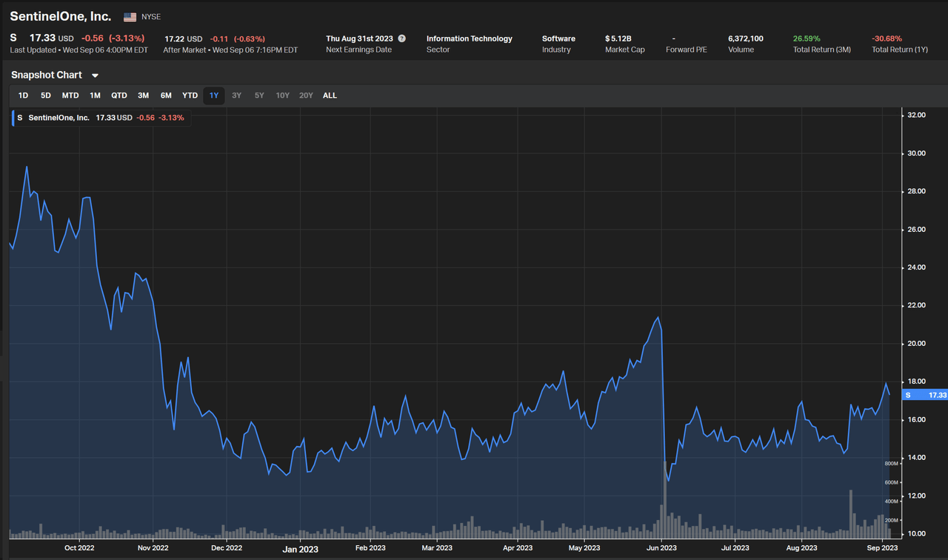Click the Jun 2023 label on time axis
The image size is (948, 560).
(661, 548)
